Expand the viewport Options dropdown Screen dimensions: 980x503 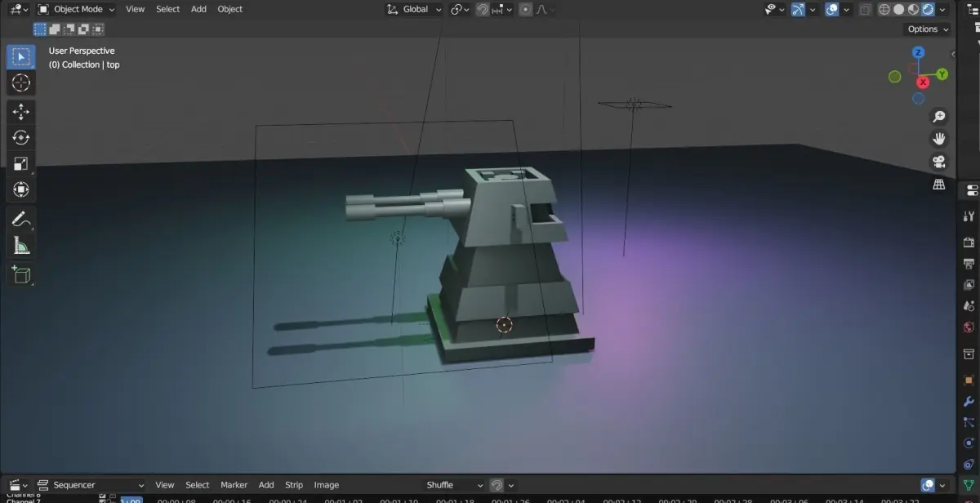(x=929, y=29)
